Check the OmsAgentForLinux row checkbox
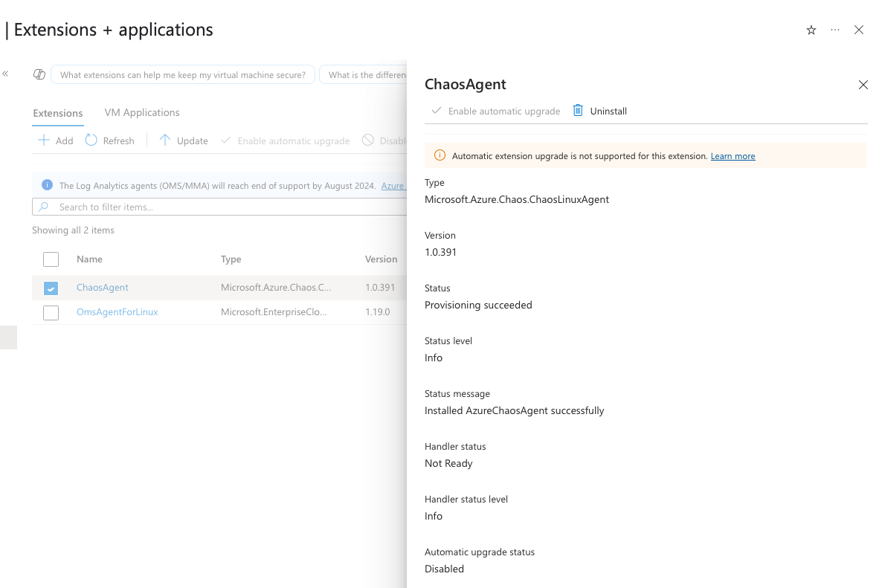Image resolution: width=882 pixels, height=588 pixels. click(x=51, y=312)
